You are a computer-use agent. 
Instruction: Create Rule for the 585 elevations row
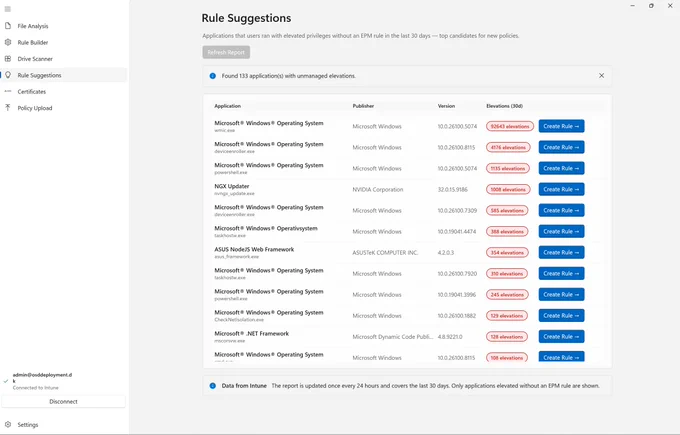(x=561, y=210)
